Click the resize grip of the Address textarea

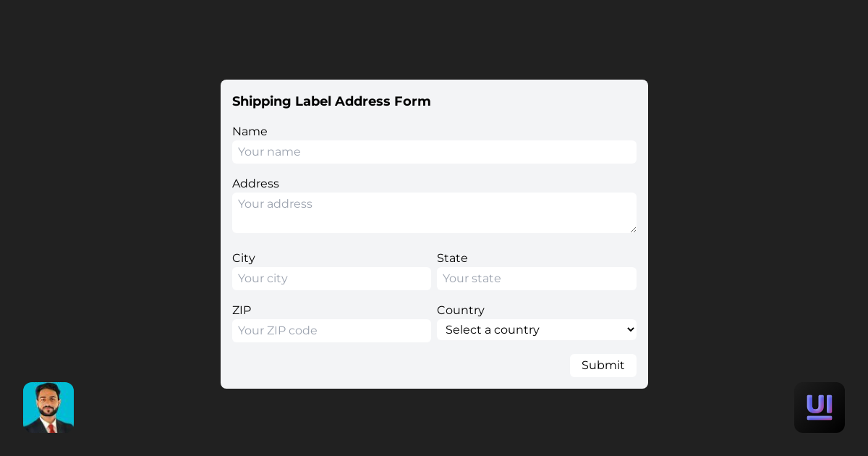[x=633, y=228]
